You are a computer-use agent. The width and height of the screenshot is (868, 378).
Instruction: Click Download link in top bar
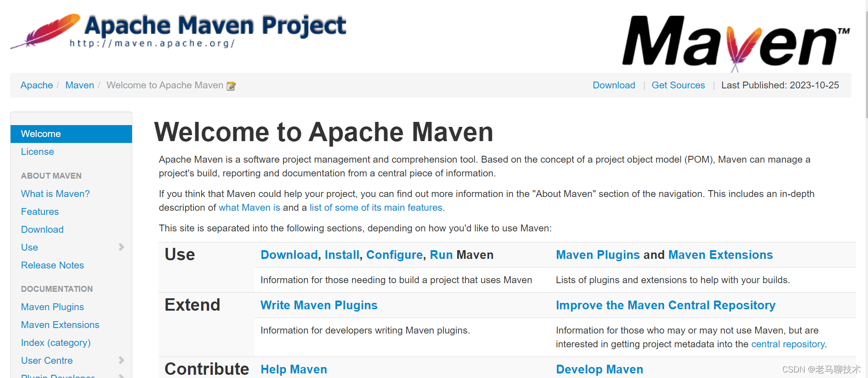614,85
